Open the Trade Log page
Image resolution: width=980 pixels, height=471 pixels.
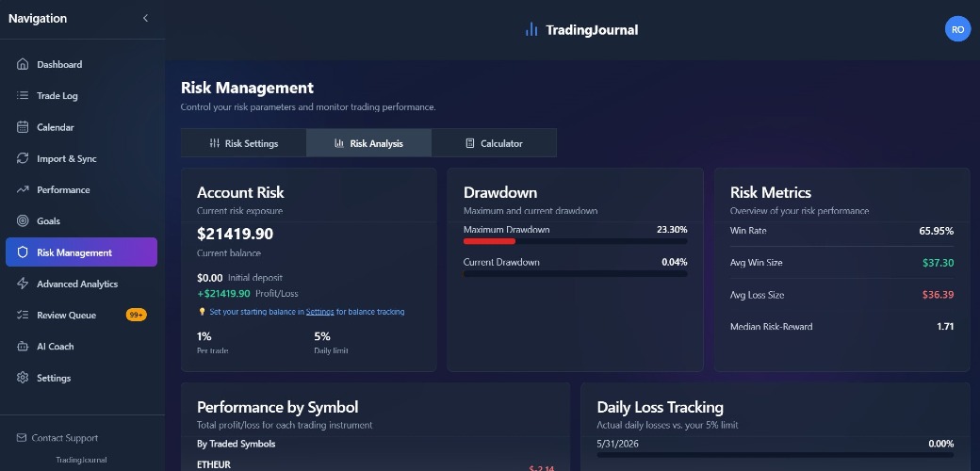pos(81,95)
